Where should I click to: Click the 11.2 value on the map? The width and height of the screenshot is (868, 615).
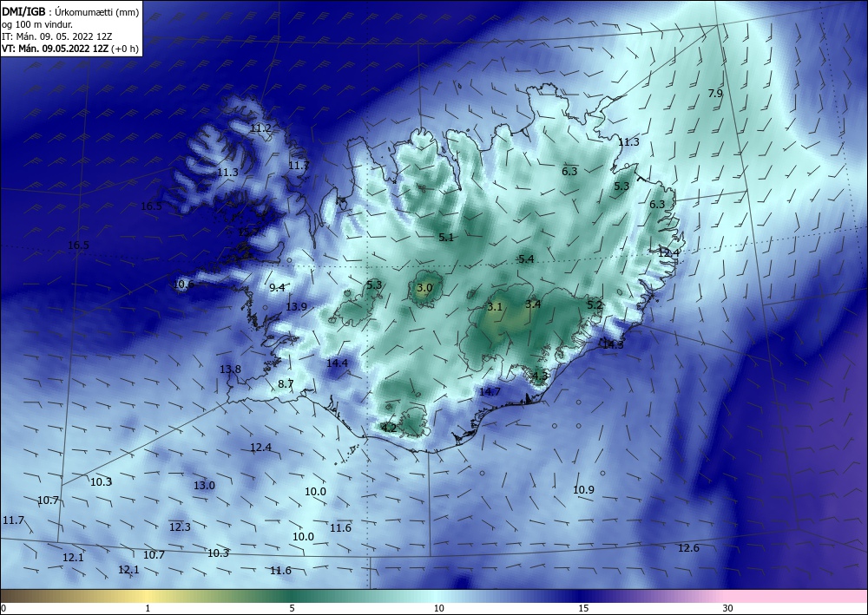tap(260, 128)
